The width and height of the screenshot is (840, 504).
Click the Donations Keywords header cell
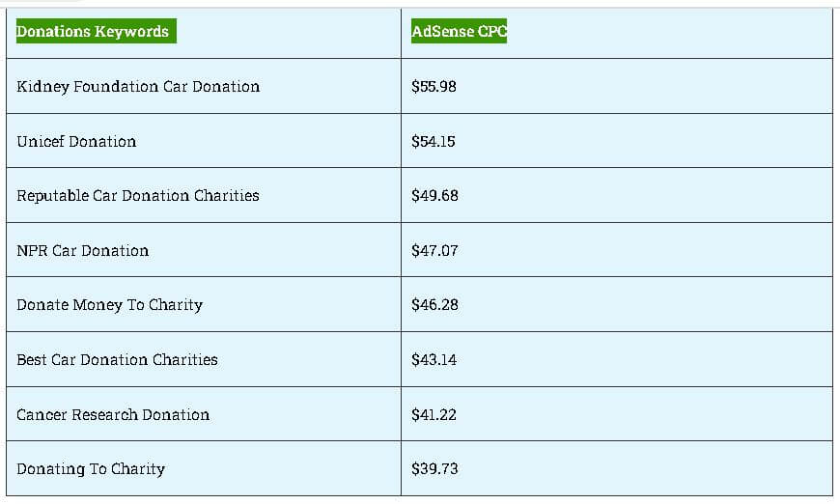pyautogui.click(x=203, y=33)
